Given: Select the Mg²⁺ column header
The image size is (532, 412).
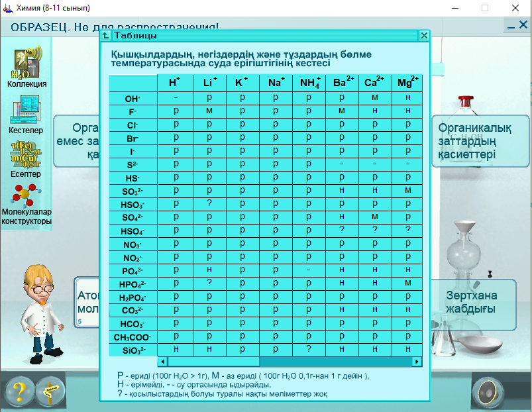Looking at the screenshot, I should [x=407, y=83].
